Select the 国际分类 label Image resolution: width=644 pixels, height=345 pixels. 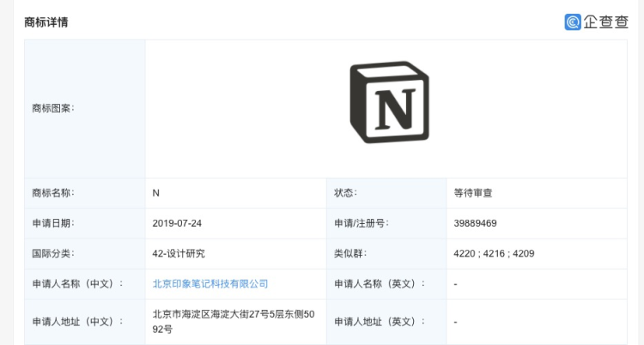tap(53, 253)
